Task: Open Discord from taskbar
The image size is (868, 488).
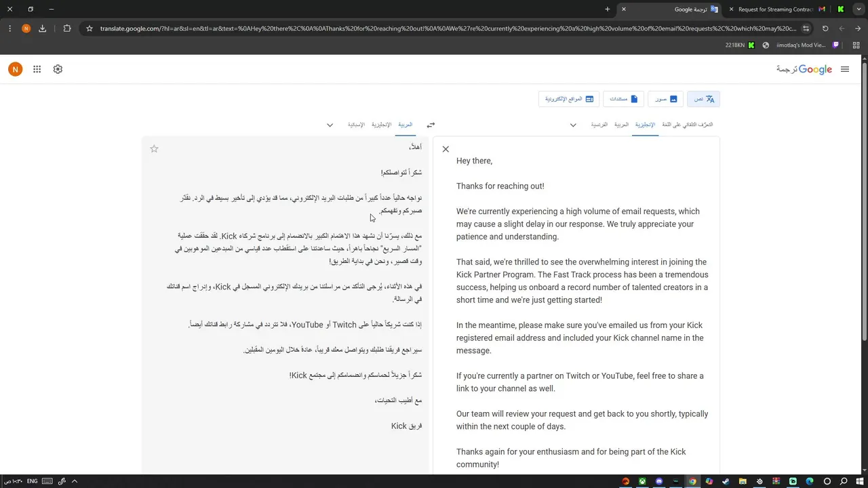Action: tap(659, 481)
